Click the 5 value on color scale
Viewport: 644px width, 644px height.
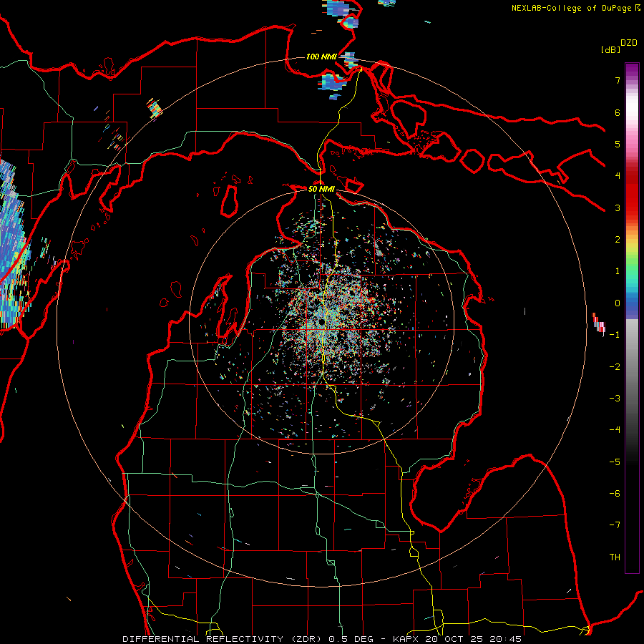coord(618,144)
